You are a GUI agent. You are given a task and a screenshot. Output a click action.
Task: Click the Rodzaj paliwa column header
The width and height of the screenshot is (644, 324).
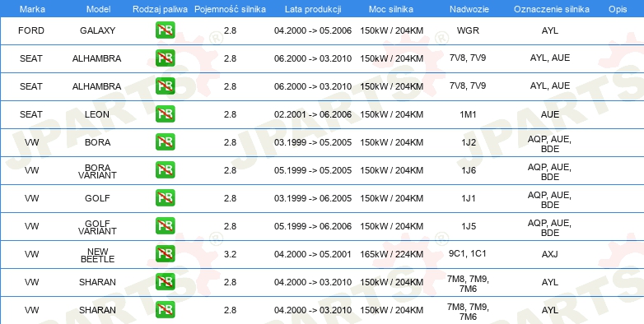(161, 9)
